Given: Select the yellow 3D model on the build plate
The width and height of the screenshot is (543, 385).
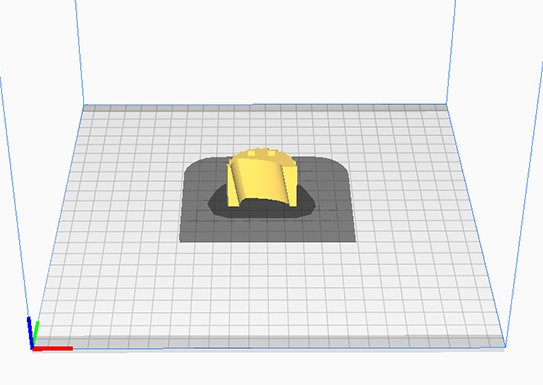Looking at the screenshot, I should coord(262,178).
